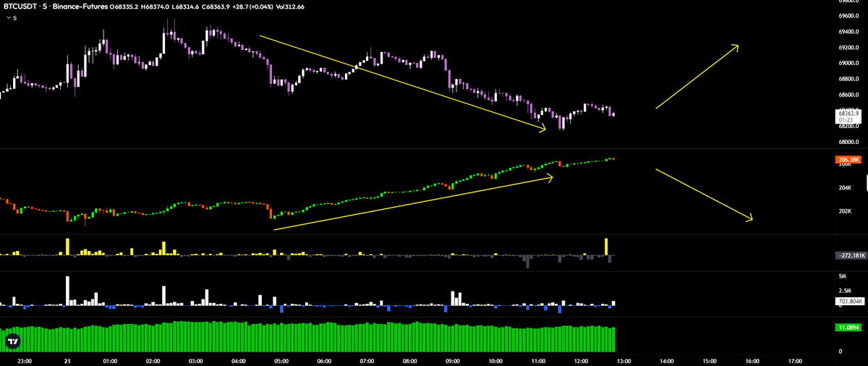Click the 09:00 time axis label

coord(453,359)
